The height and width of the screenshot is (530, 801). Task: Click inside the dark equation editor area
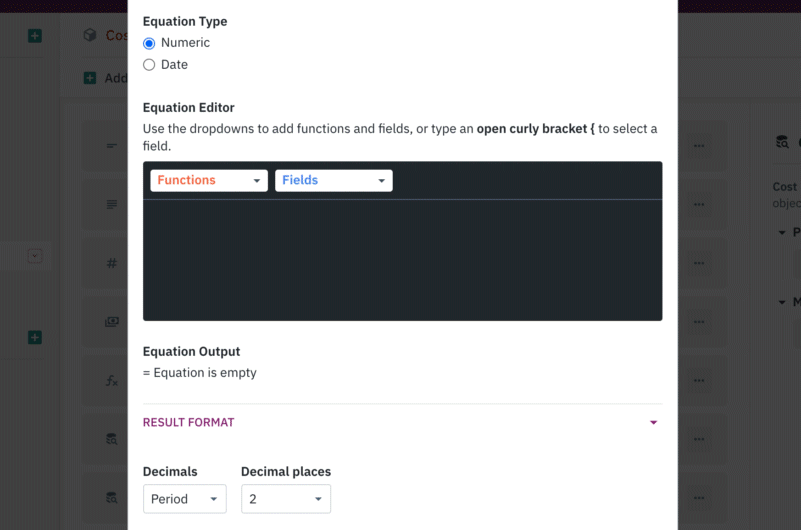pyautogui.click(x=403, y=260)
